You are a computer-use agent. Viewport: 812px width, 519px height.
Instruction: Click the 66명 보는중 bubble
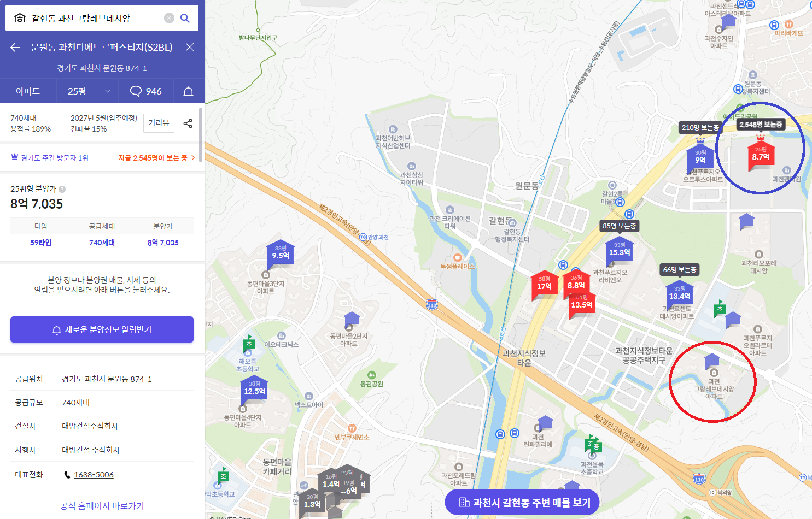680,269
